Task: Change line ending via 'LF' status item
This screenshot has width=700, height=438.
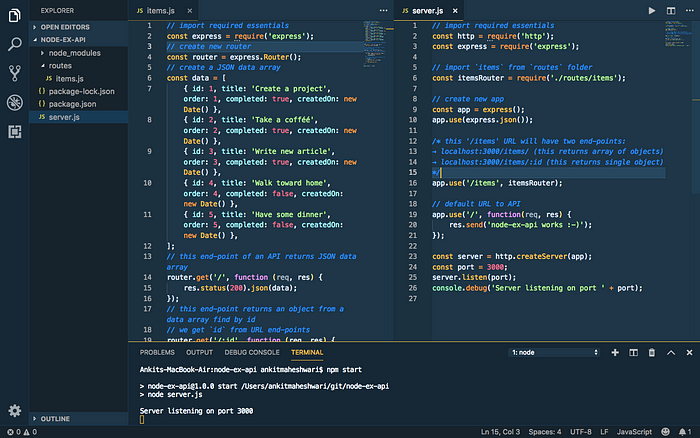Action: (604, 432)
